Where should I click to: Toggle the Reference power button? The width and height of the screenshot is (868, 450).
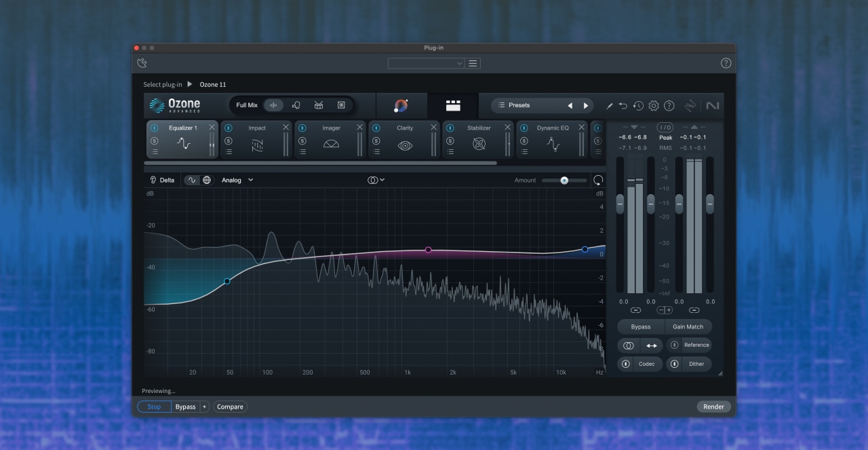(x=674, y=345)
